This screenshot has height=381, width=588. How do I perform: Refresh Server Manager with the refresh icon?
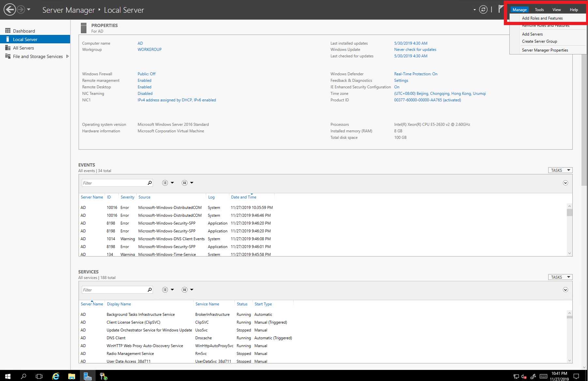pyautogui.click(x=483, y=9)
